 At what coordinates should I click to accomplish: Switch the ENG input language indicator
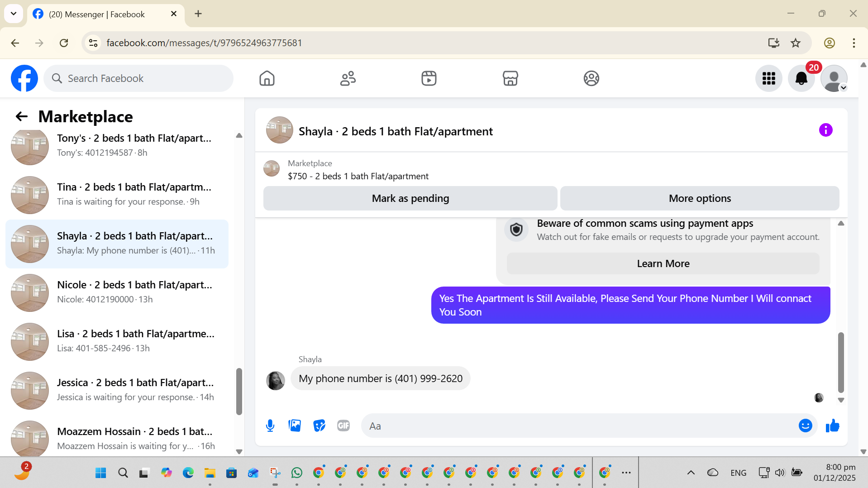click(739, 473)
